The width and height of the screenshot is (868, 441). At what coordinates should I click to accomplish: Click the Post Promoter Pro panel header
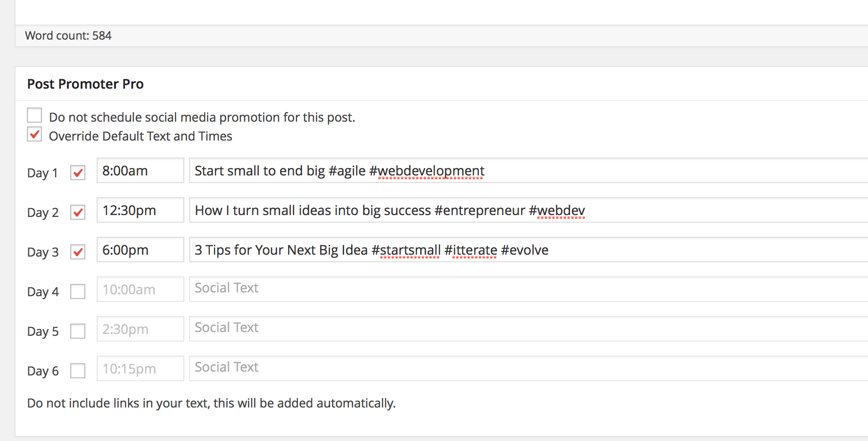442,84
